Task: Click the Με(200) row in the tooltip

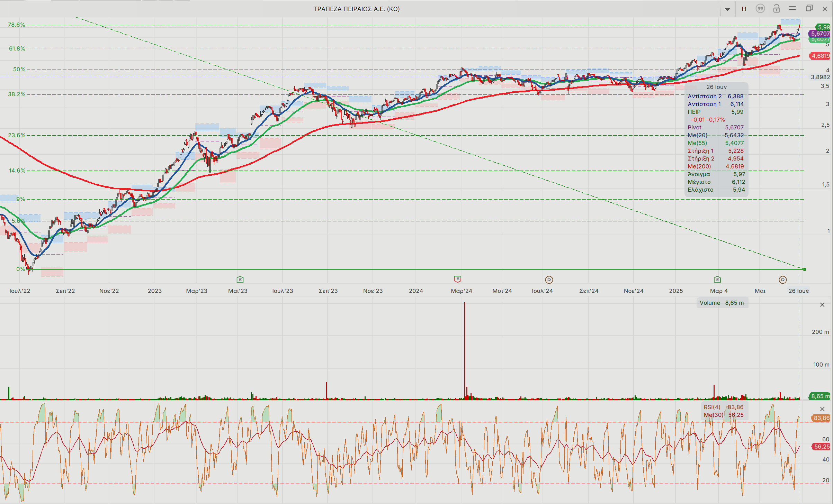Action: 716,166
